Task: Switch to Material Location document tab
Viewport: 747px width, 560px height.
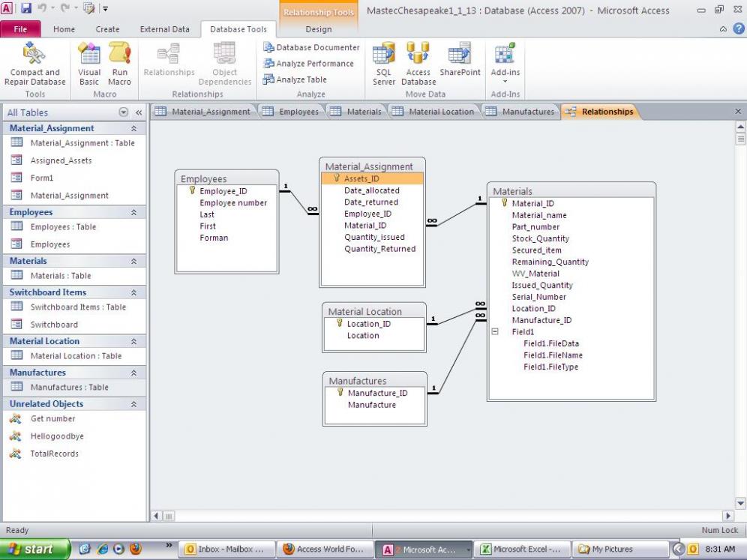Action: [434, 112]
